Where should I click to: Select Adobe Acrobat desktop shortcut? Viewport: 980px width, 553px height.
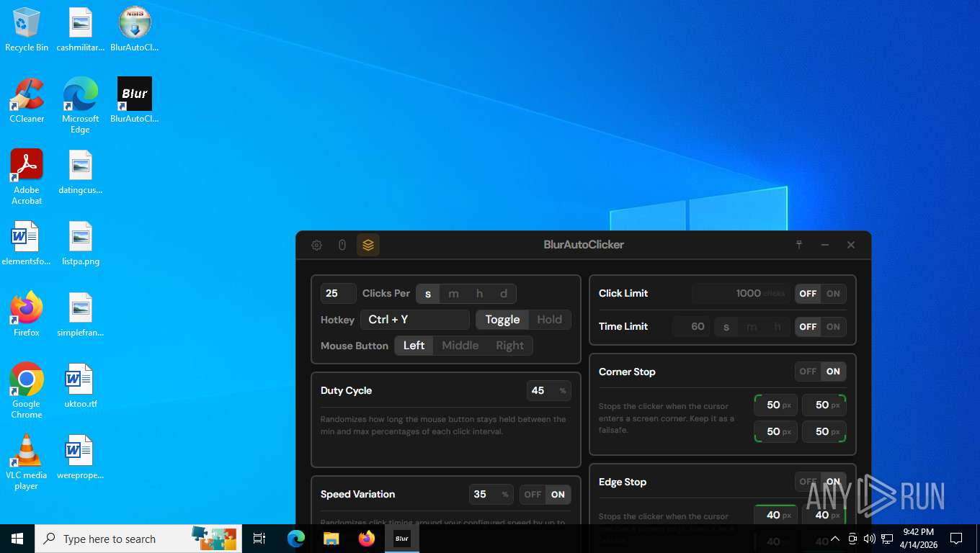pos(27,177)
